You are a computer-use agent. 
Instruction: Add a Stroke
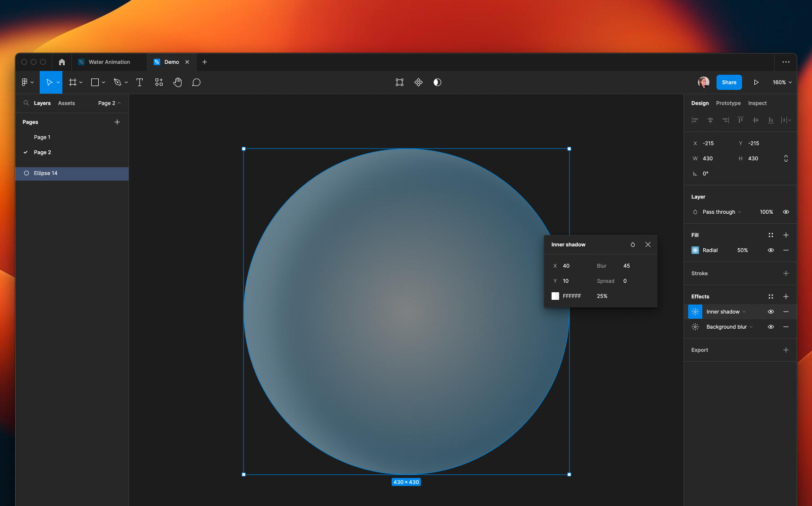coord(786,273)
